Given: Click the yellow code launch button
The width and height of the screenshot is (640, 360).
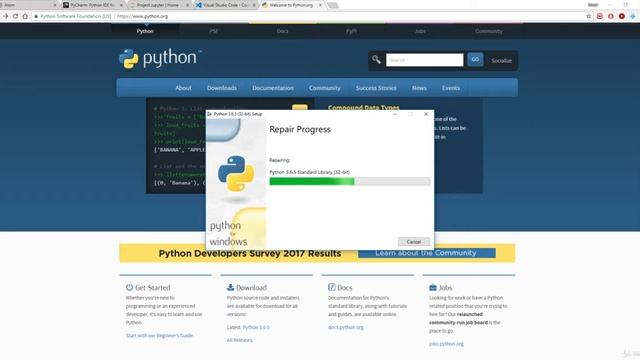Looking at the screenshot, I should [300, 108].
